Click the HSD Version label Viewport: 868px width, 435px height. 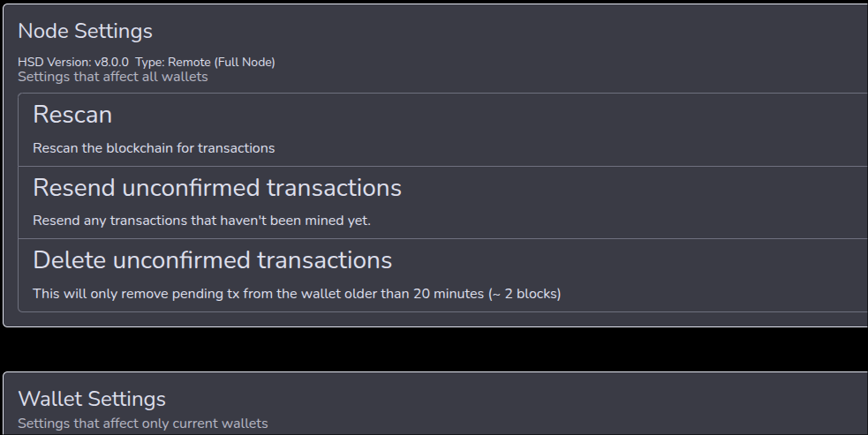pos(53,63)
